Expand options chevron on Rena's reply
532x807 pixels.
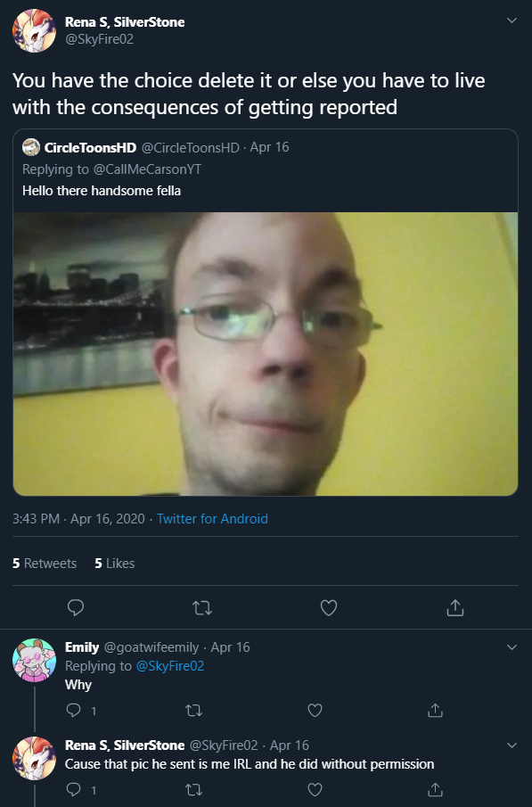[512, 745]
